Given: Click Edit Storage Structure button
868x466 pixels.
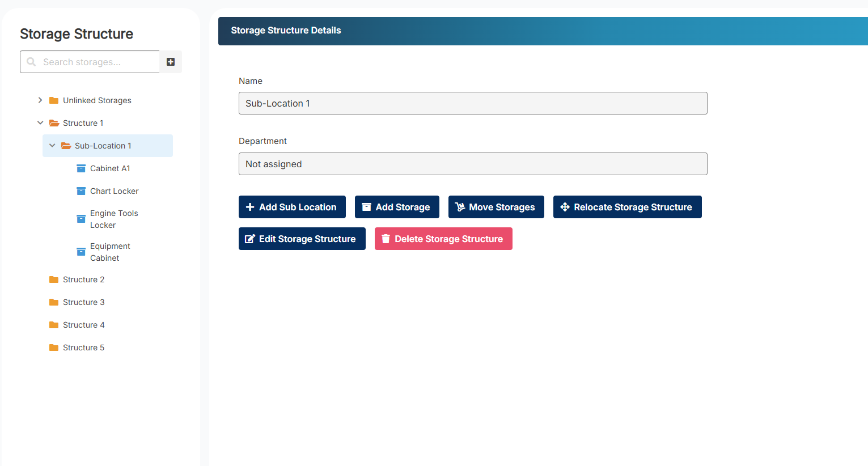Looking at the screenshot, I should pyautogui.click(x=302, y=239).
